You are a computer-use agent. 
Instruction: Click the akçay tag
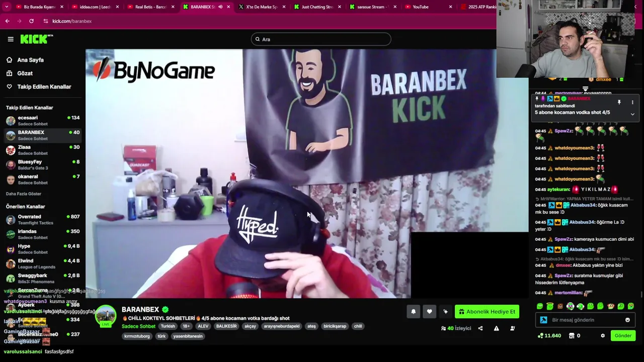click(x=250, y=326)
